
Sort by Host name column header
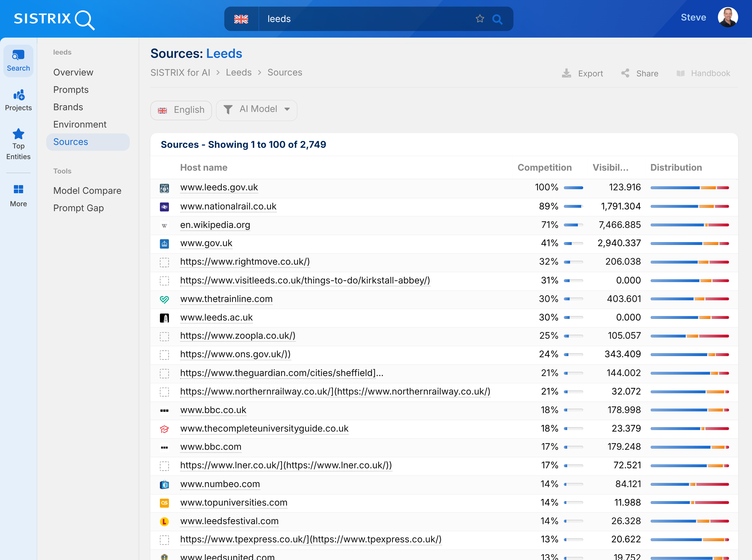[204, 167]
